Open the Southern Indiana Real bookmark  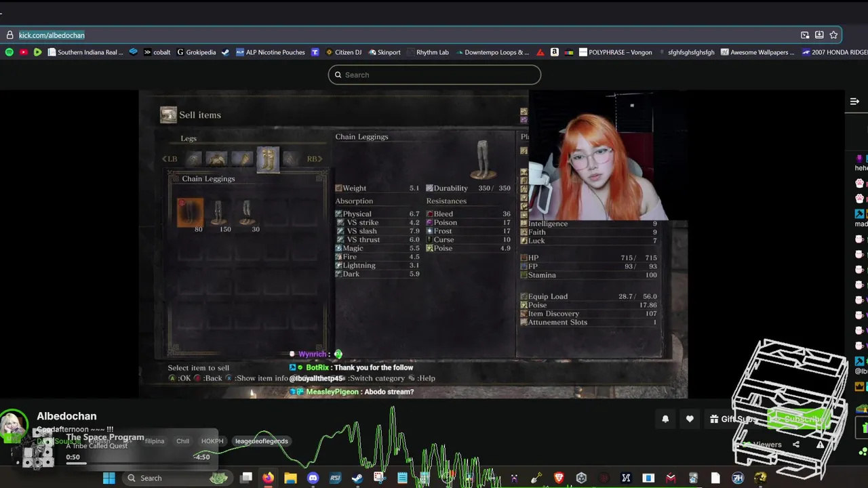85,52
